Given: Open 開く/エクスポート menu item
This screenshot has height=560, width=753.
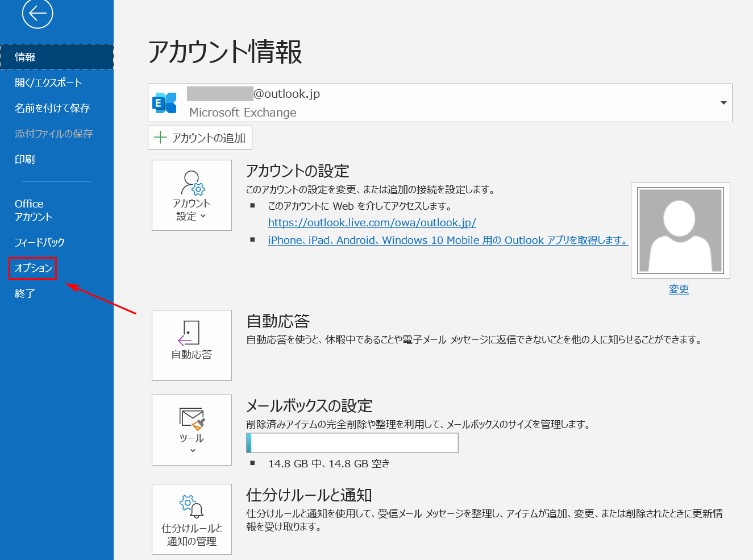Looking at the screenshot, I should (48, 82).
